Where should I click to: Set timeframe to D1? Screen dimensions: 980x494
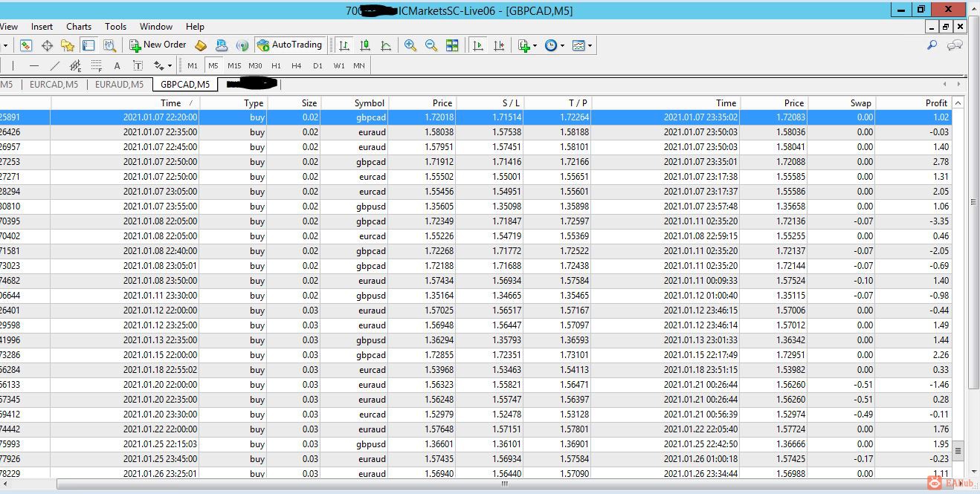tap(317, 65)
